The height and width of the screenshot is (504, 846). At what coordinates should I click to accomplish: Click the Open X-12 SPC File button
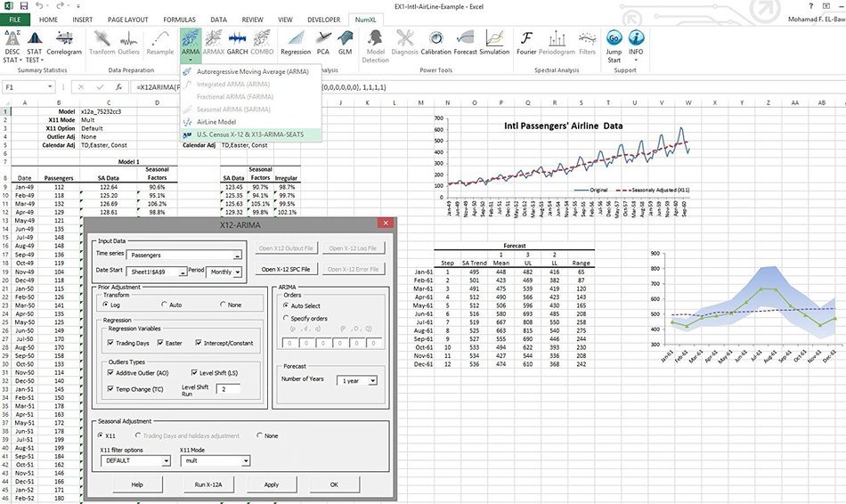286,269
